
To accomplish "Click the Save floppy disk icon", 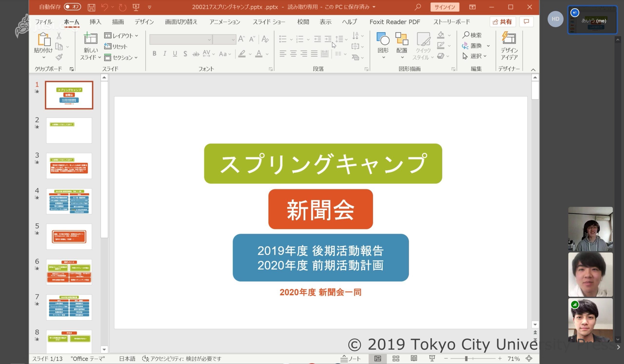I will coord(91,7).
